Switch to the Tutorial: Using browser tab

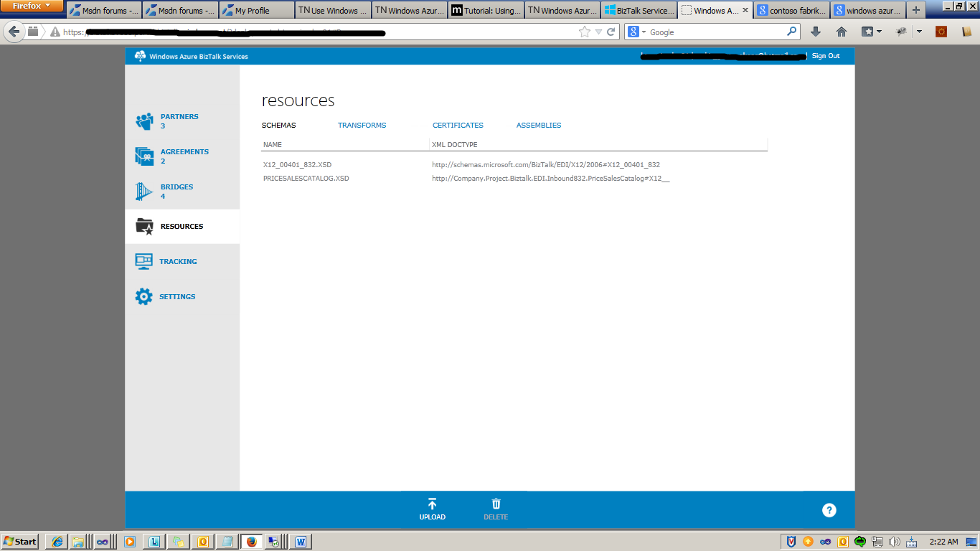pyautogui.click(x=486, y=10)
